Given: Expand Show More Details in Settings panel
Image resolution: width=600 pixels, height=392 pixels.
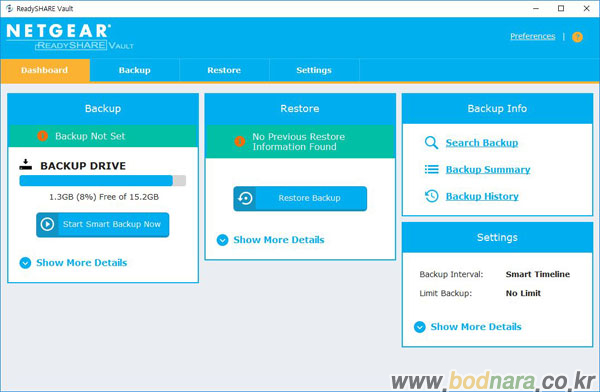Looking at the screenshot, I should pyautogui.click(x=468, y=327).
